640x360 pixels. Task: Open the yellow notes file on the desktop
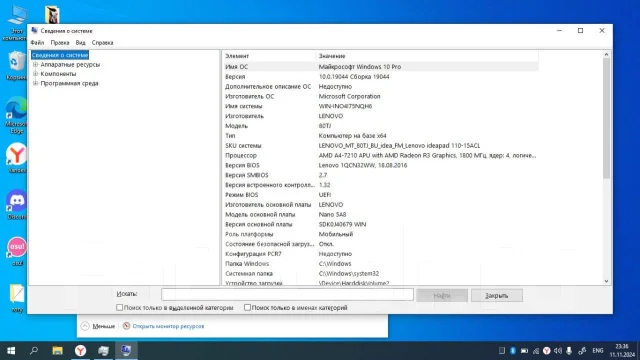pyautogui.click(x=17, y=298)
